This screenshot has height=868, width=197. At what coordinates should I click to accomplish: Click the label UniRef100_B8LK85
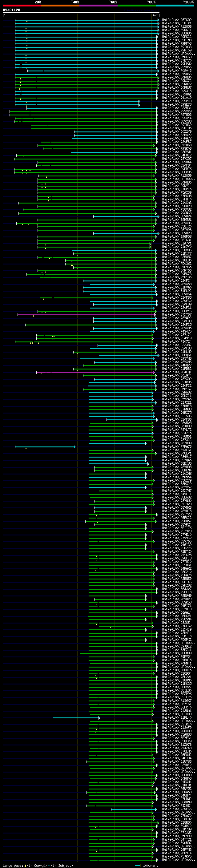click(x=177, y=172)
